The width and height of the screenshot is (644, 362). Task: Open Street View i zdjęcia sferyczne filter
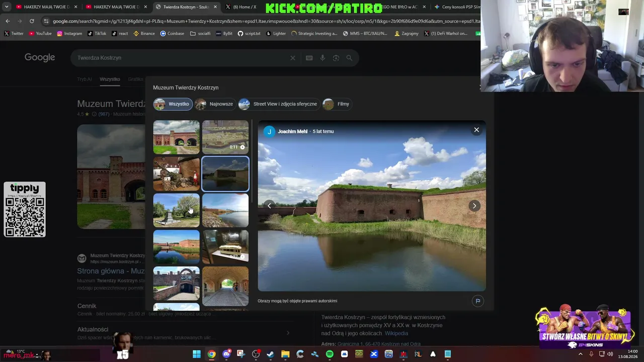(279, 104)
